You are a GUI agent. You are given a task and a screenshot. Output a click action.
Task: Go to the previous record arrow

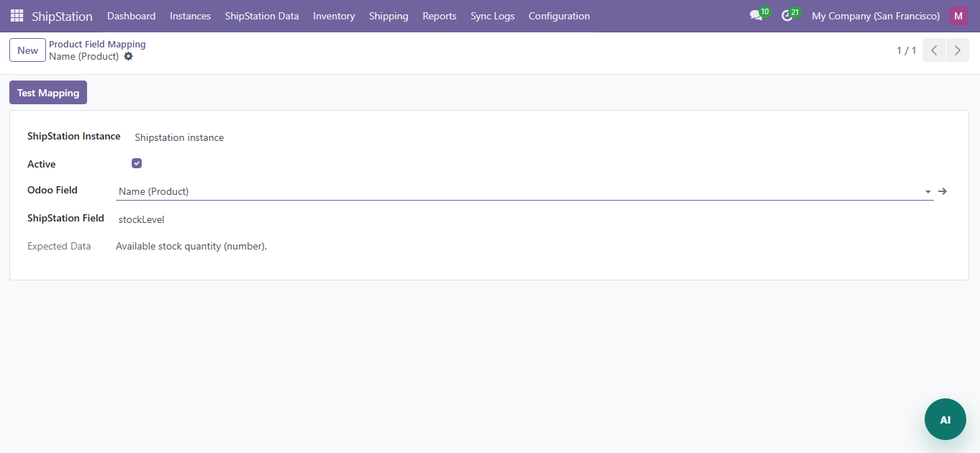[933, 50]
